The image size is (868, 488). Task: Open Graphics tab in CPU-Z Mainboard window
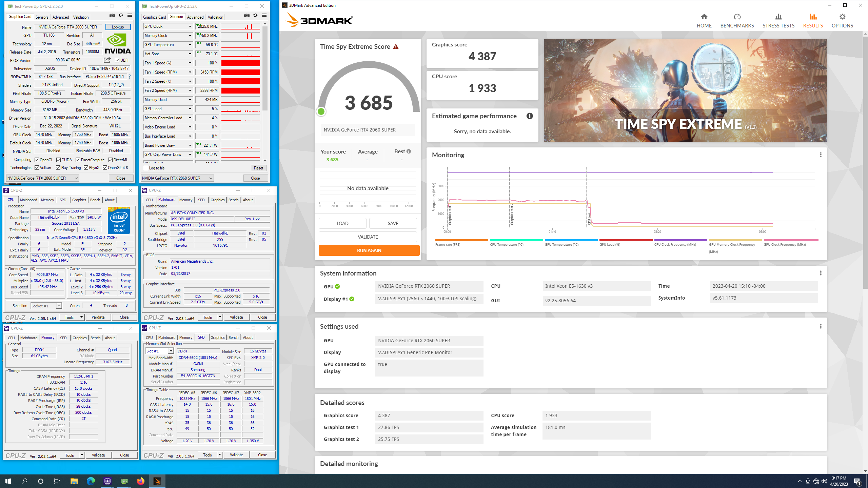(217, 200)
